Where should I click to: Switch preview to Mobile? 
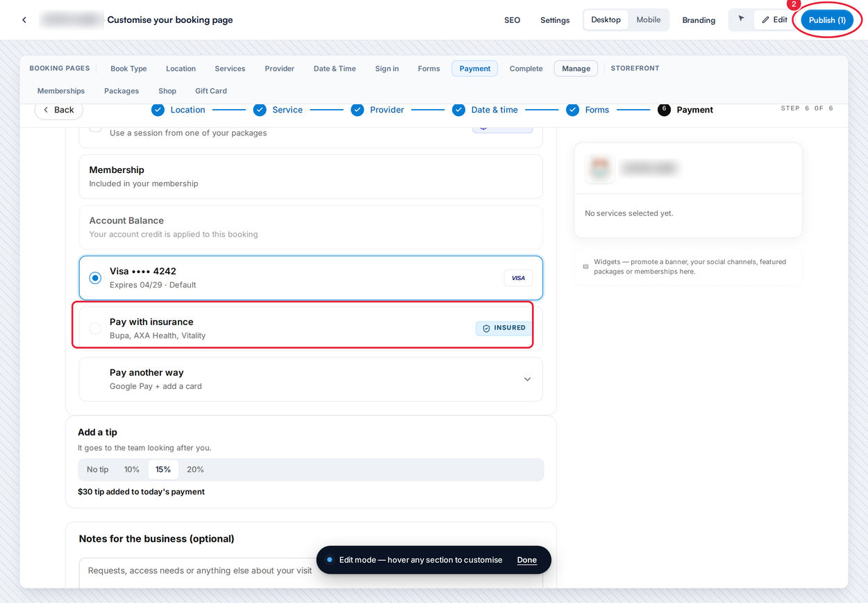tap(649, 19)
